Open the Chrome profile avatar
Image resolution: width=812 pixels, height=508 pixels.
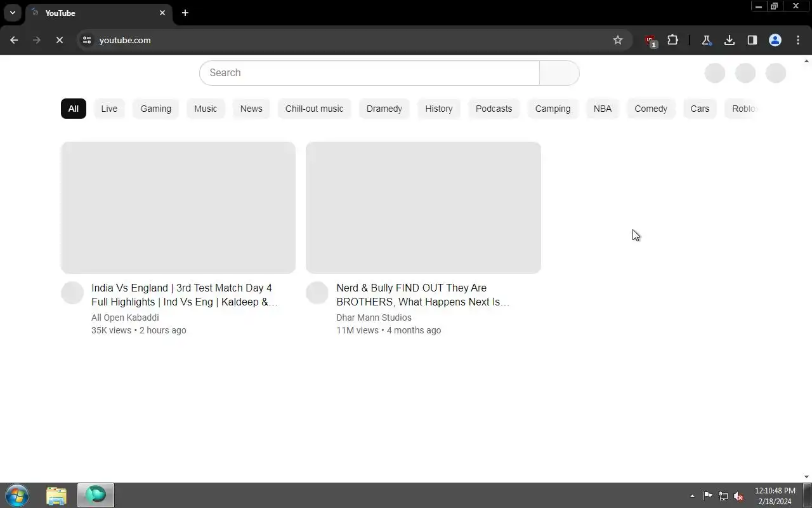pyautogui.click(x=775, y=40)
